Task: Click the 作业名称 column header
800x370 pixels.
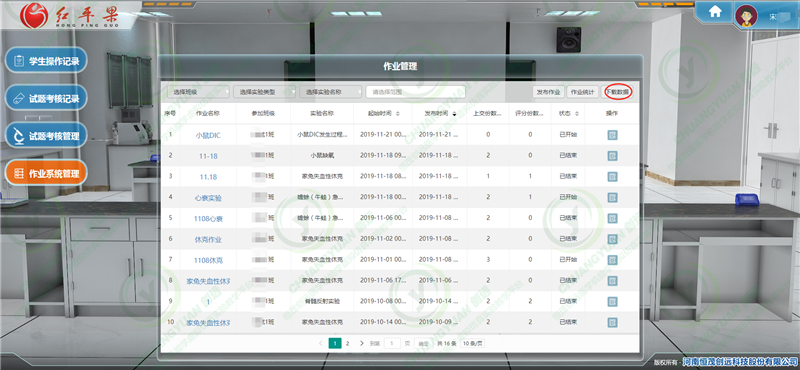Action: [x=208, y=113]
